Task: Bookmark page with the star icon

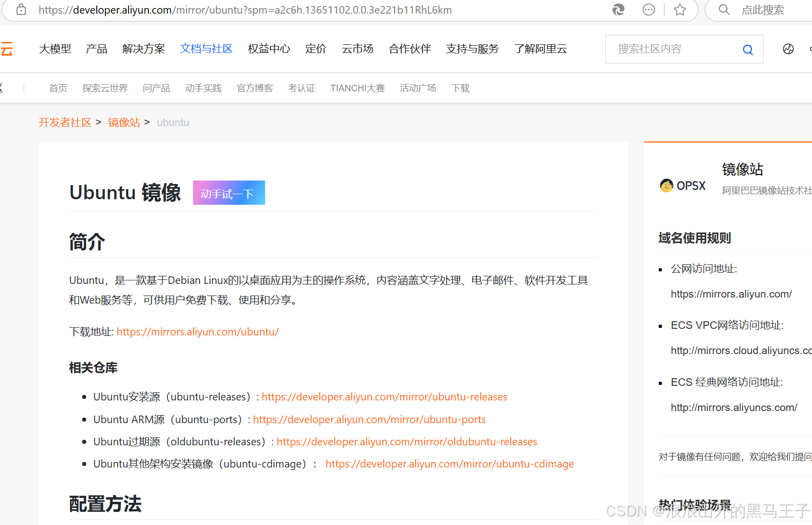Action: pyautogui.click(x=680, y=10)
